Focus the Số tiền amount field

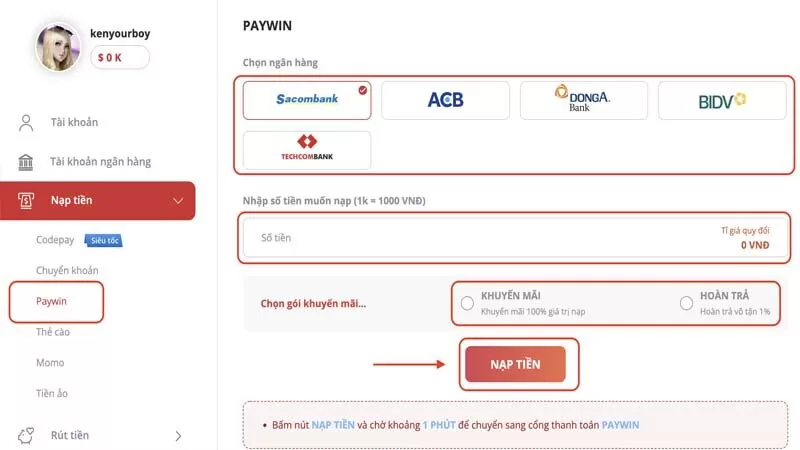480,238
